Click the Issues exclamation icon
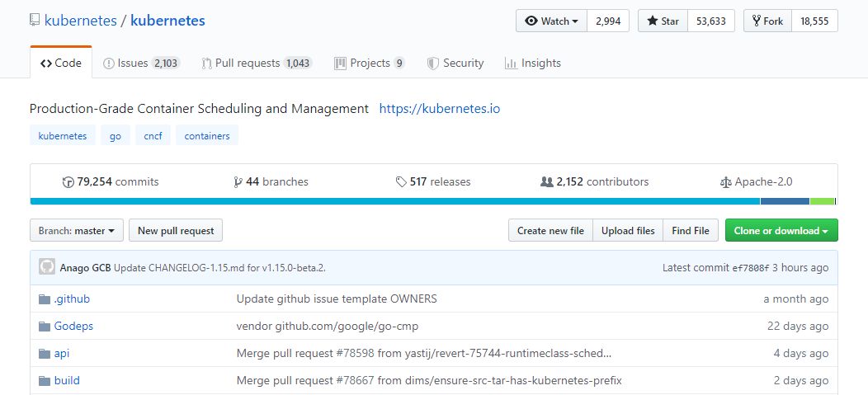Screen dimensions: 868x395 (109, 63)
